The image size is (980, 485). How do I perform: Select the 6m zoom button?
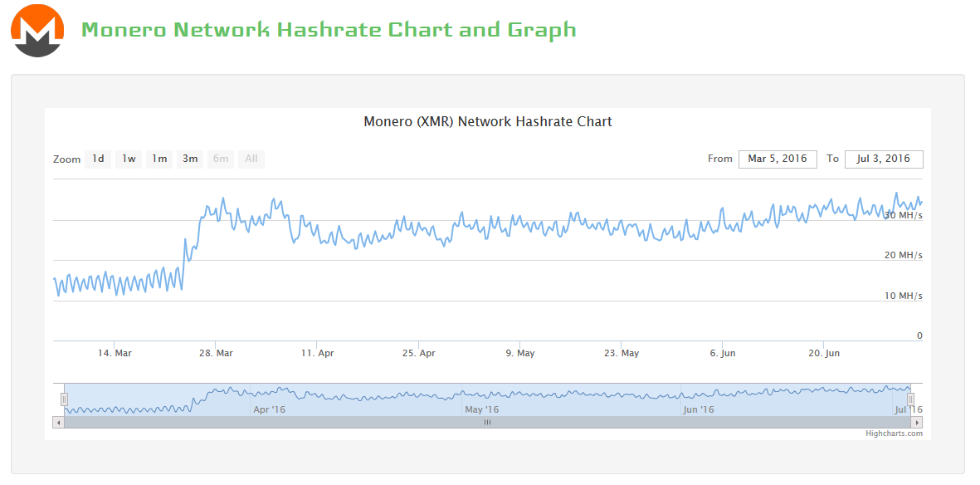(221, 159)
